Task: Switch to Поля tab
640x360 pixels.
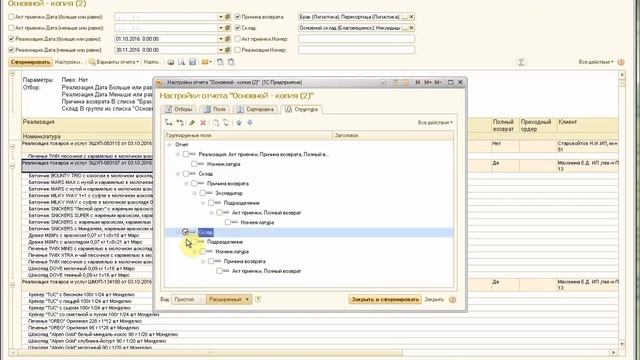Action: point(215,109)
